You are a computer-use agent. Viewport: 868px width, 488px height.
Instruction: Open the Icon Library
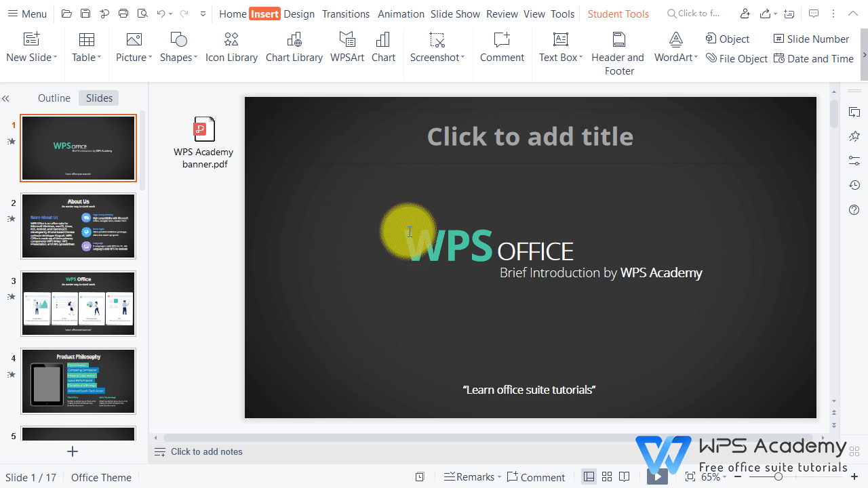(231, 47)
